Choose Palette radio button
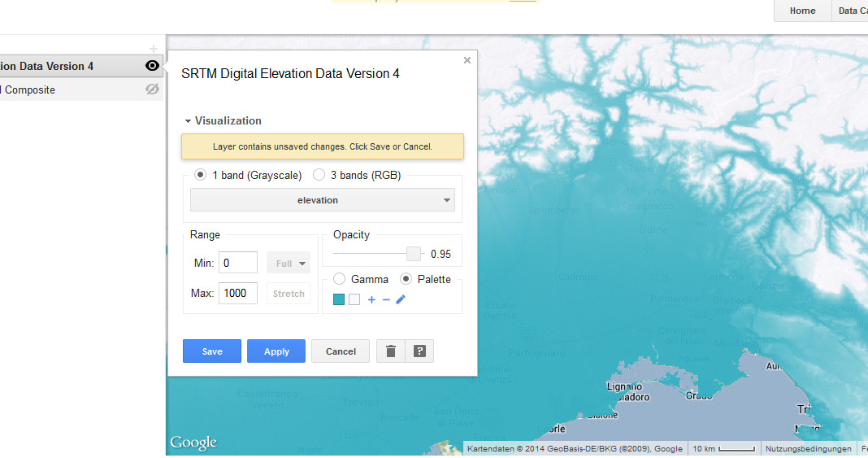 tap(406, 278)
